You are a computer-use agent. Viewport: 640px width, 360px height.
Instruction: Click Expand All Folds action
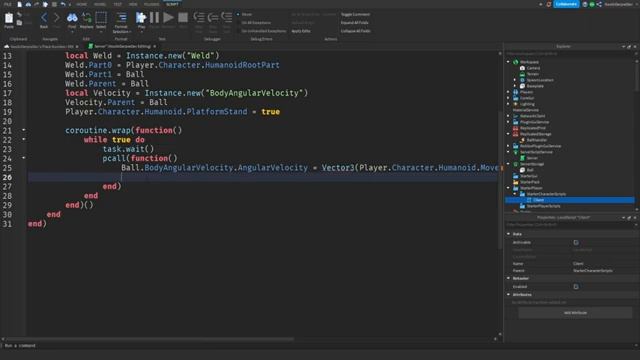point(355,23)
